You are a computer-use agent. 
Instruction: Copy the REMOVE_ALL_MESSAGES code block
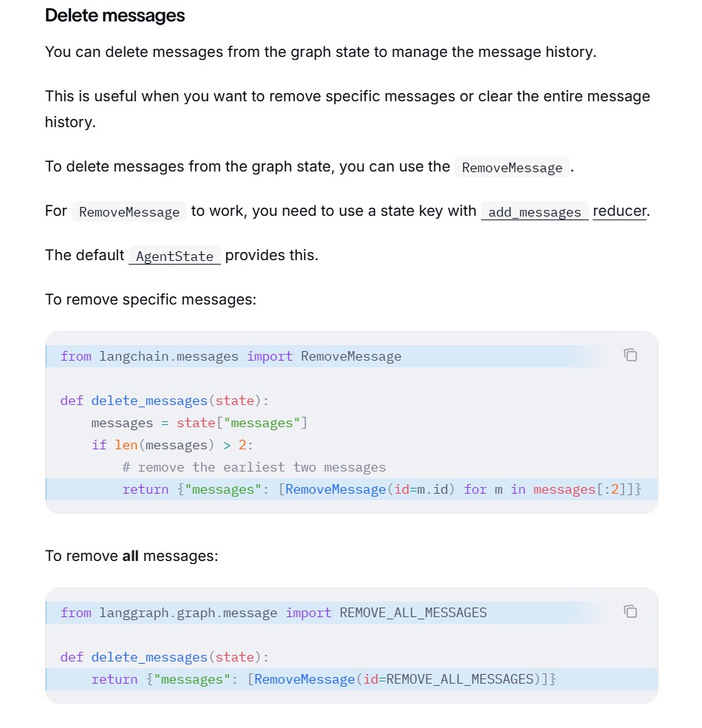click(x=630, y=611)
